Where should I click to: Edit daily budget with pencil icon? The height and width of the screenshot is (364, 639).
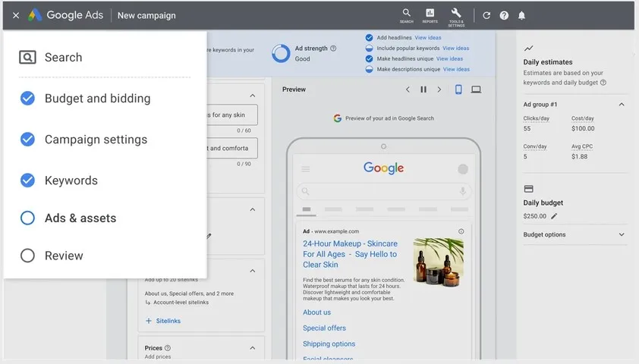point(554,216)
